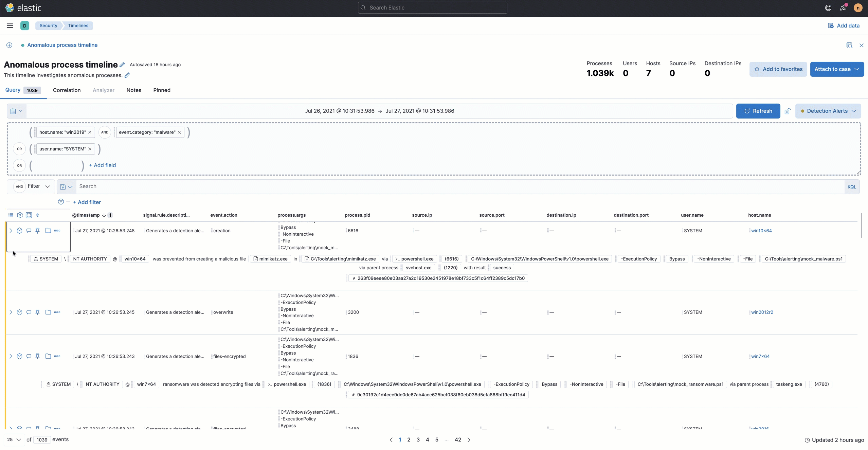Screen dimensions: 868x450
Task: Click the Refresh button
Action: (758, 111)
